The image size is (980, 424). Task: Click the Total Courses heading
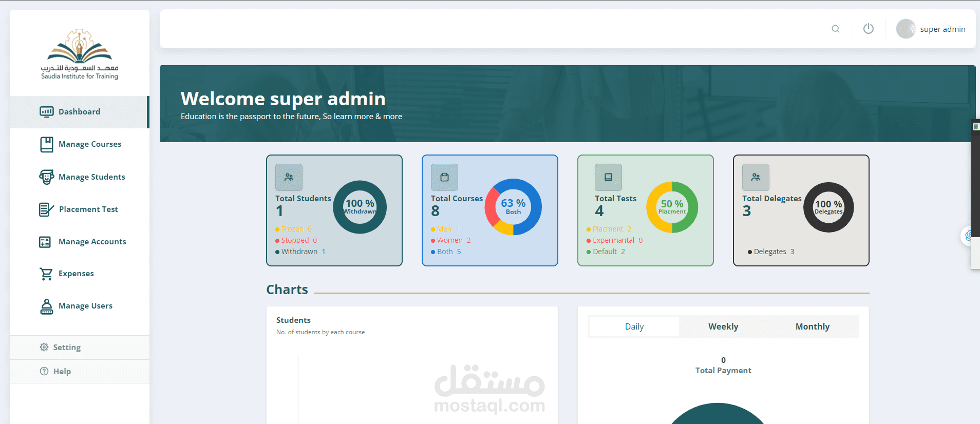click(457, 199)
